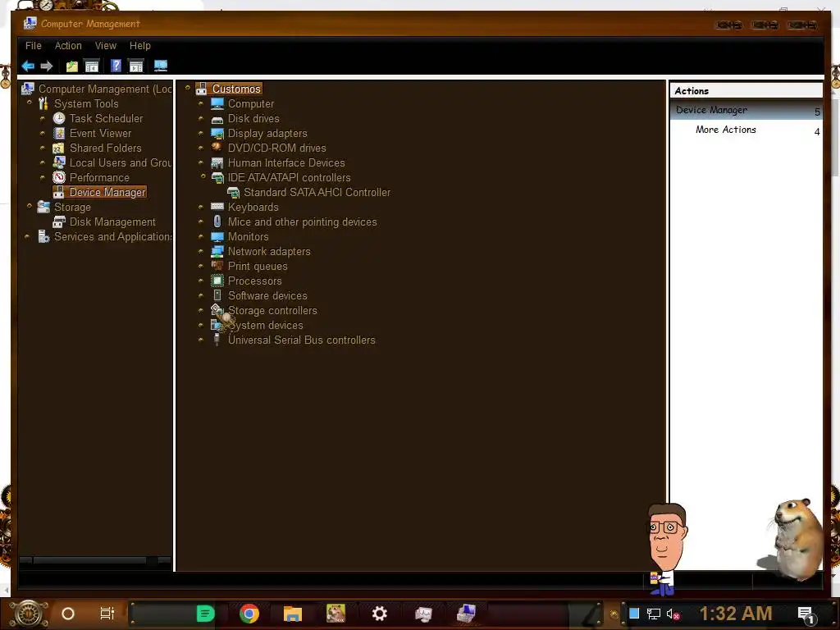Image resolution: width=840 pixels, height=630 pixels.
Task: Click the Help question mark toolbar icon
Action: click(116, 66)
